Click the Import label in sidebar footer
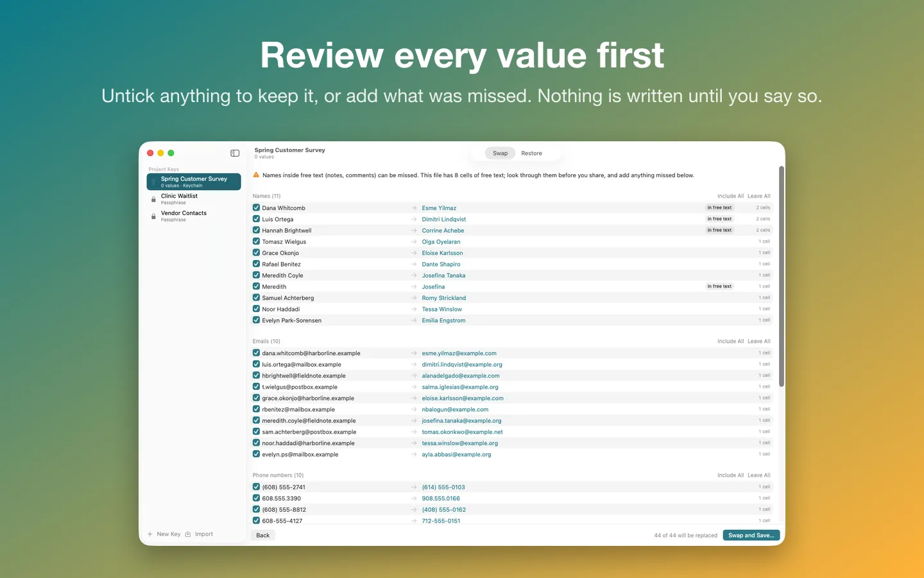924x578 pixels. click(204, 534)
